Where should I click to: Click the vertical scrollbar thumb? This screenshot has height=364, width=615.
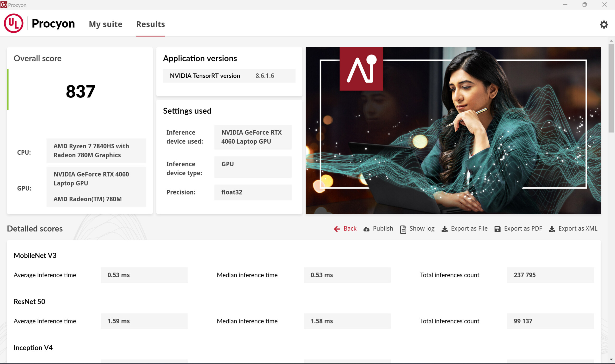611,88
